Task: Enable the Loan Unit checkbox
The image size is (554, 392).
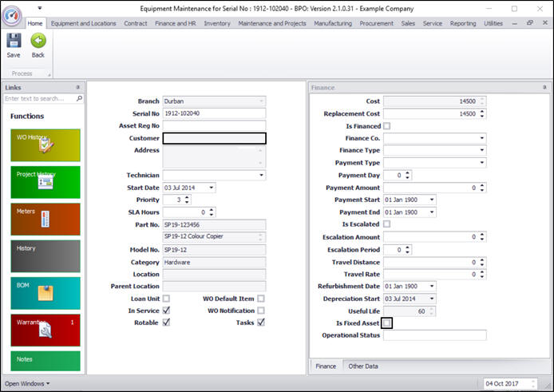Action: pyautogui.click(x=166, y=299)
